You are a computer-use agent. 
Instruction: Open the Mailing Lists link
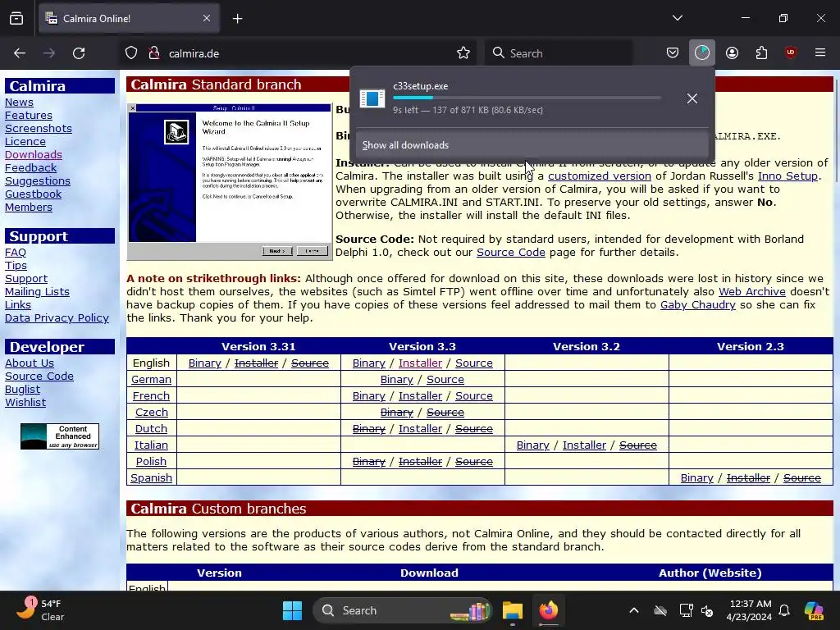[x=37, y=292]
